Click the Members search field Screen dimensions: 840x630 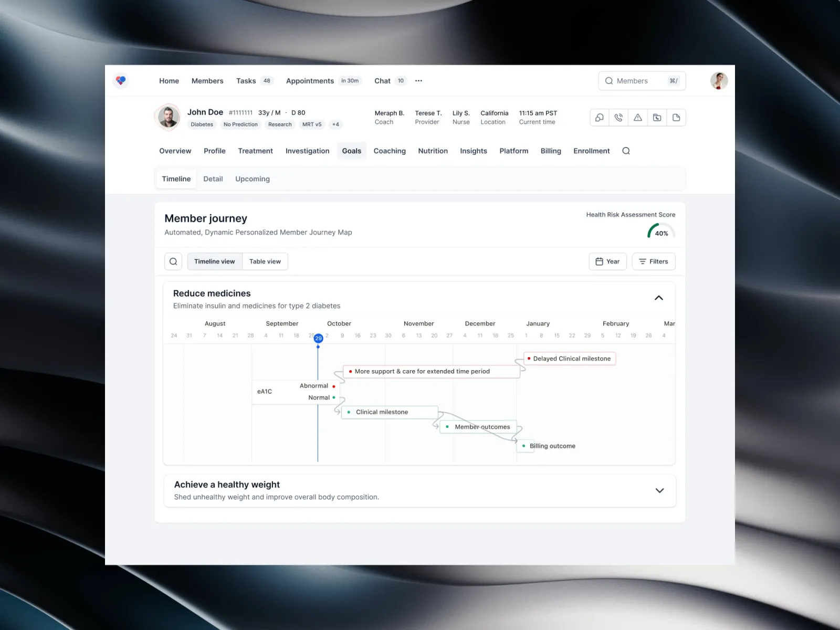(642, 81)
